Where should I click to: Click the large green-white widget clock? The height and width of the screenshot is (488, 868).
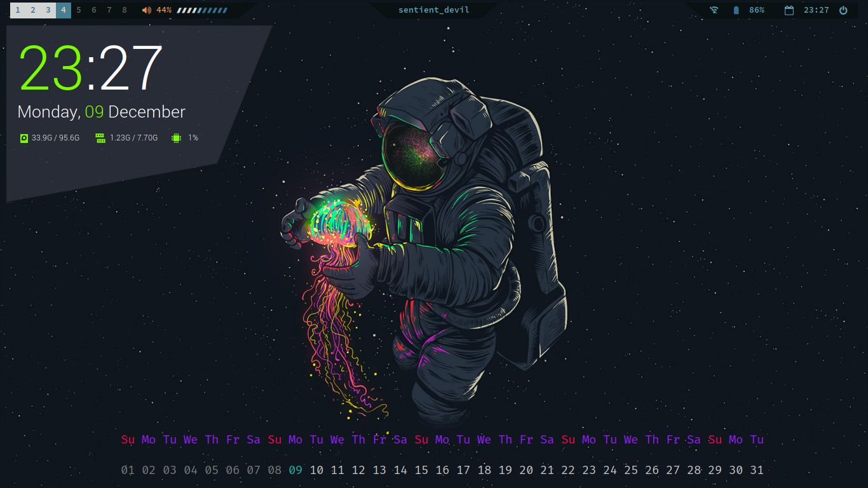91,68
